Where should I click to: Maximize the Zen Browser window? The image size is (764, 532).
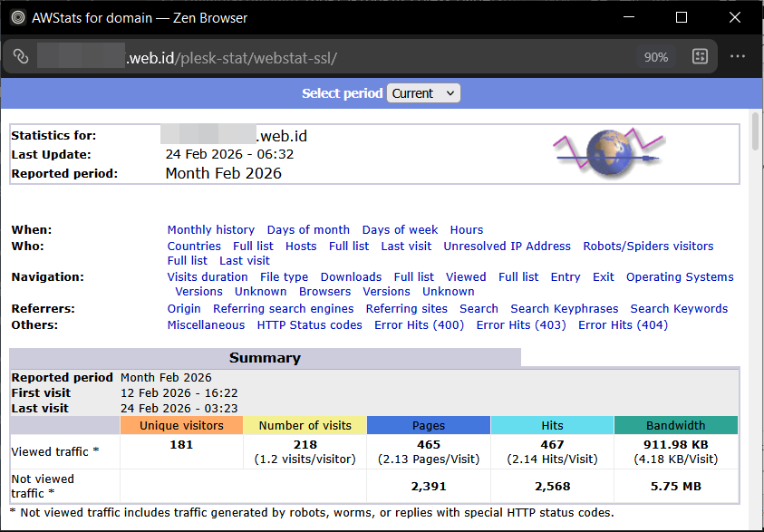tap(682, 17)
